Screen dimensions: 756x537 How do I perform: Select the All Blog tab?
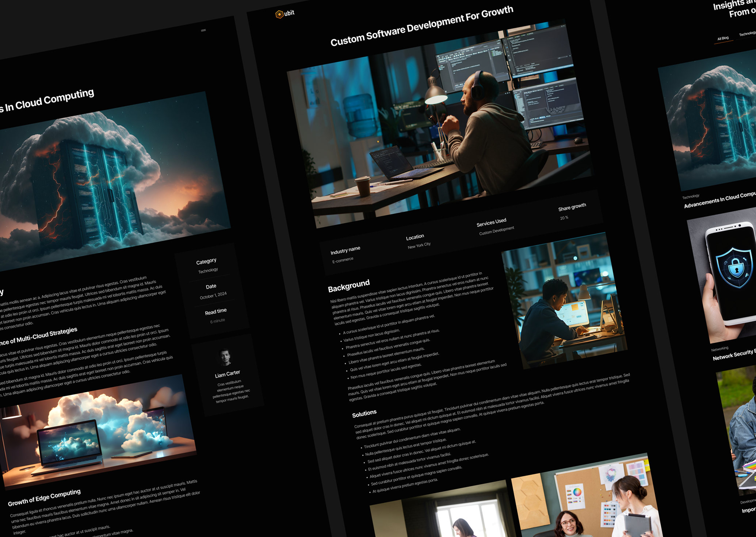click(722, 39)
